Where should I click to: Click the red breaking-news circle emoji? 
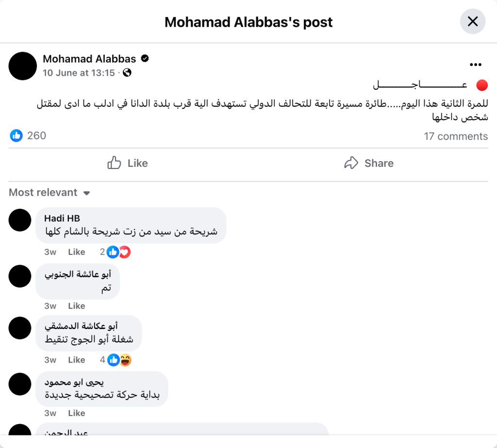[x=481, y=85]
